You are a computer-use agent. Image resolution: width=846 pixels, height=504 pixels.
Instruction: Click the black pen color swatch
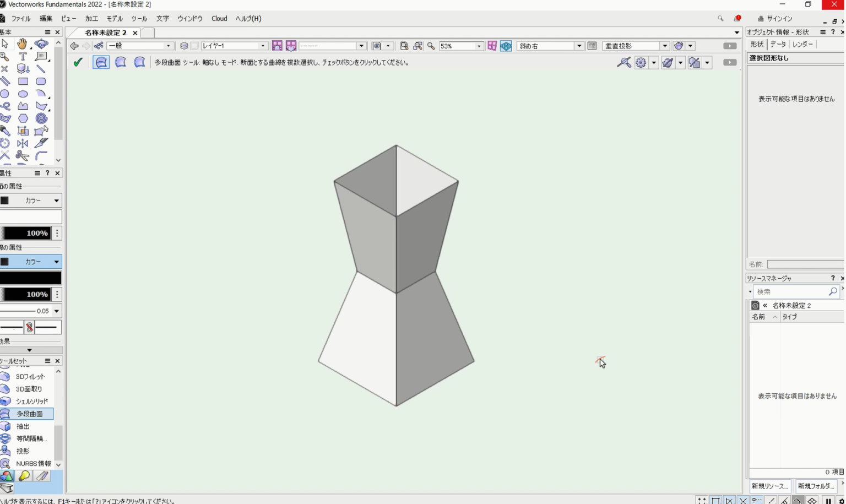coord(31,278)
